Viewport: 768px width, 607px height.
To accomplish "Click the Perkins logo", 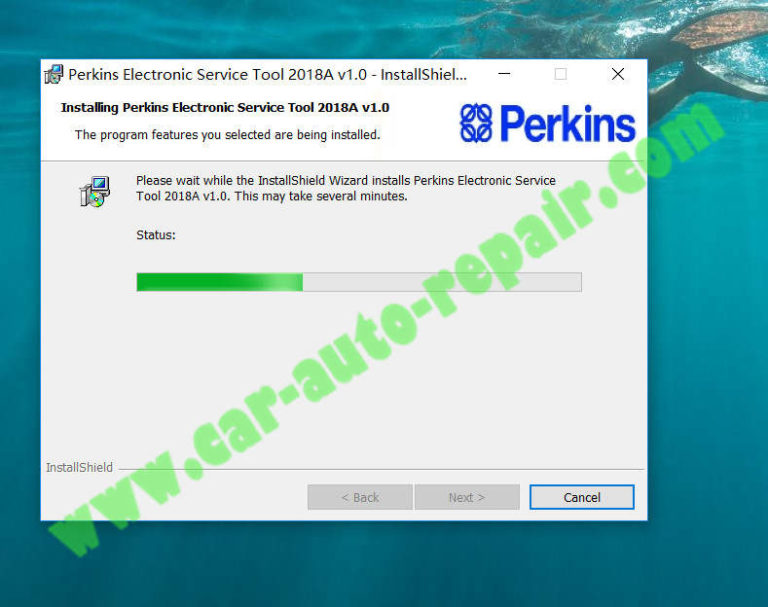I will pyautogui.click(x=547, y=123).
